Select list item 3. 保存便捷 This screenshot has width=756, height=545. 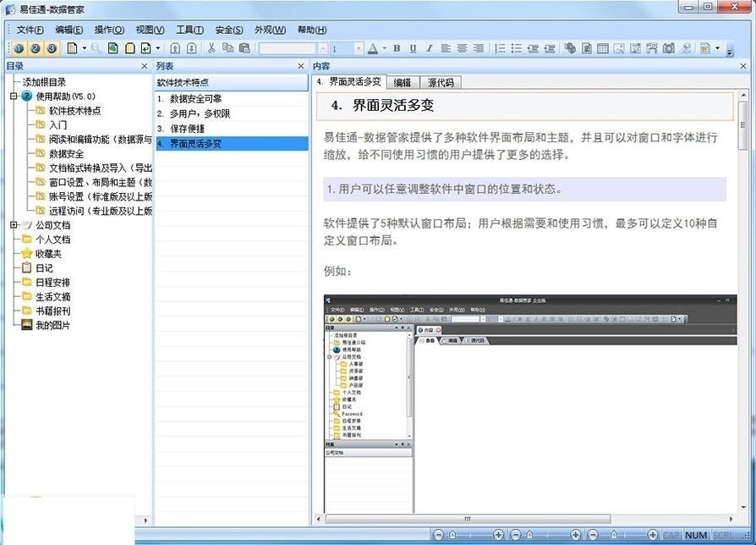point(232,129)
